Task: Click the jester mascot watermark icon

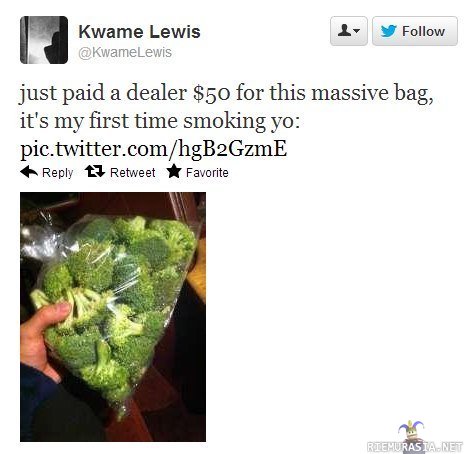Action: click(411, 432)
